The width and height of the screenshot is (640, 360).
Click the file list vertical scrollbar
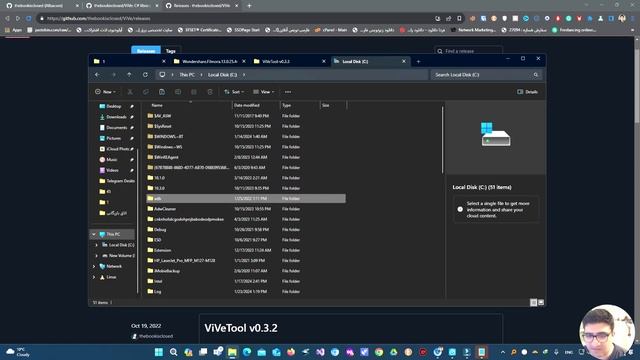442,140
